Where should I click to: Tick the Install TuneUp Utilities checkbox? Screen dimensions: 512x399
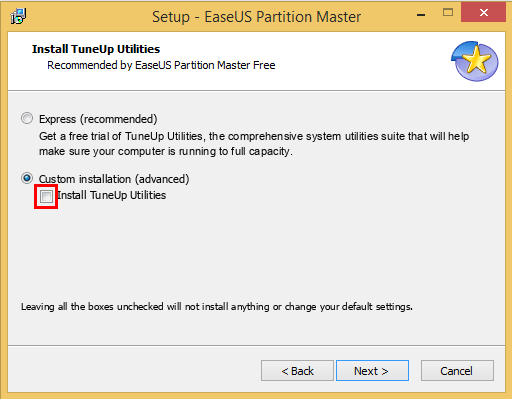click(46, 196)
